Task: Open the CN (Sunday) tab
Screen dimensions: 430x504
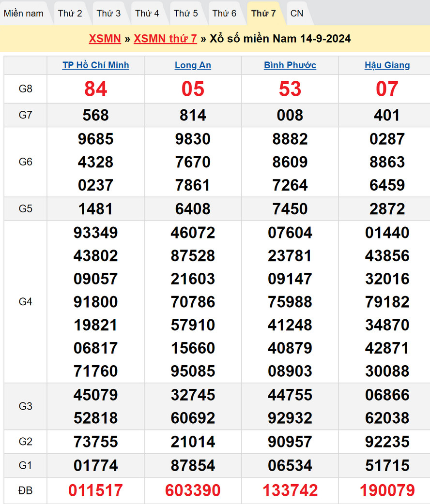Action: coord(297,14)
